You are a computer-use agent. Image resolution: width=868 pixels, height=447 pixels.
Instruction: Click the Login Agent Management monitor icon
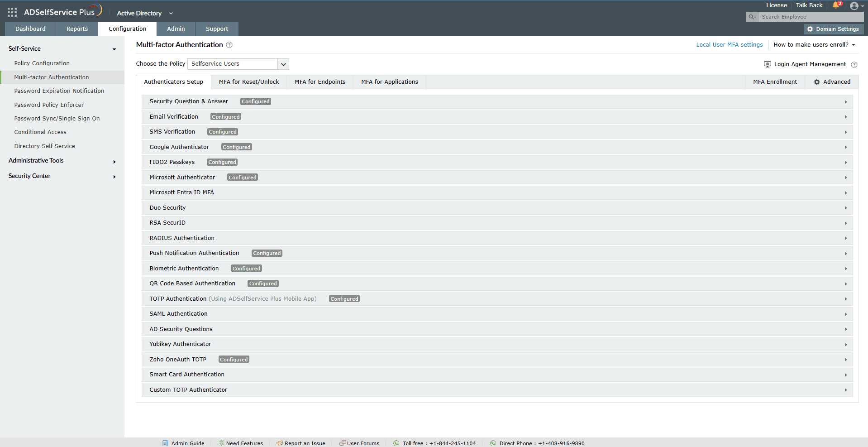click(x=768, y=64)
